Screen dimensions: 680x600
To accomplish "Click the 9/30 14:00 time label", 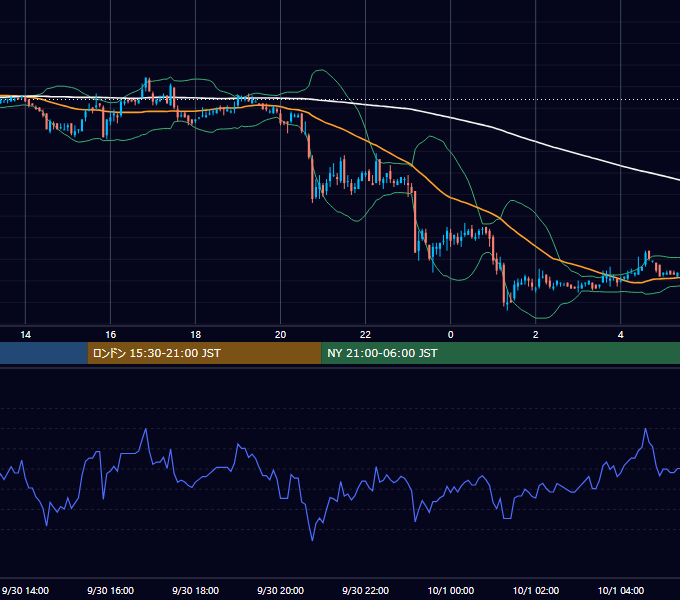I will [x=26, y=590].
